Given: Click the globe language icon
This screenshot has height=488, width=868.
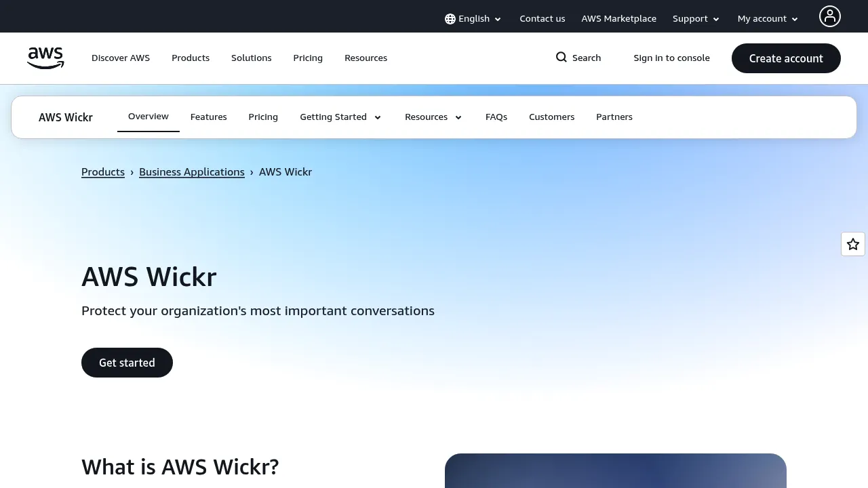Looking at the screenshot, I should pyautogui.click(x=450, y=19).
